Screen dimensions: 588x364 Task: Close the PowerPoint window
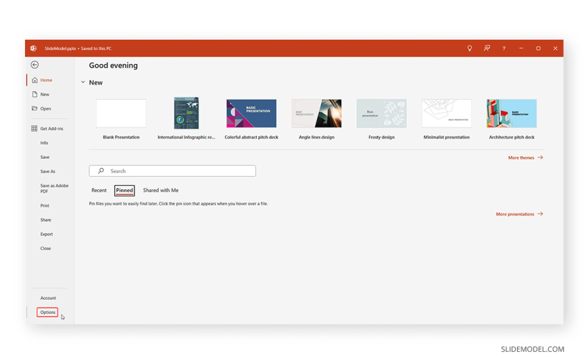tap(556, 49)
